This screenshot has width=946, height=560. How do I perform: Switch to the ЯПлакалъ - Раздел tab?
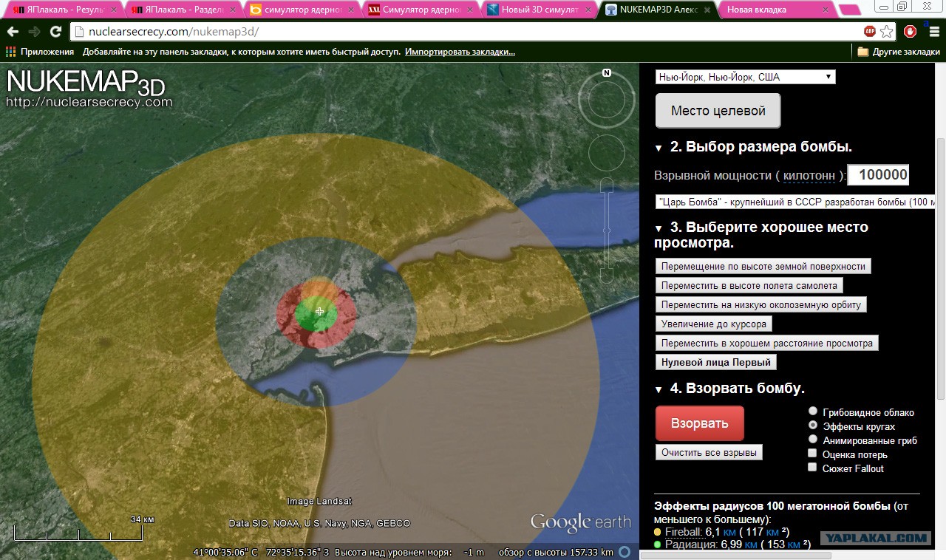click(x=181, y=10)
